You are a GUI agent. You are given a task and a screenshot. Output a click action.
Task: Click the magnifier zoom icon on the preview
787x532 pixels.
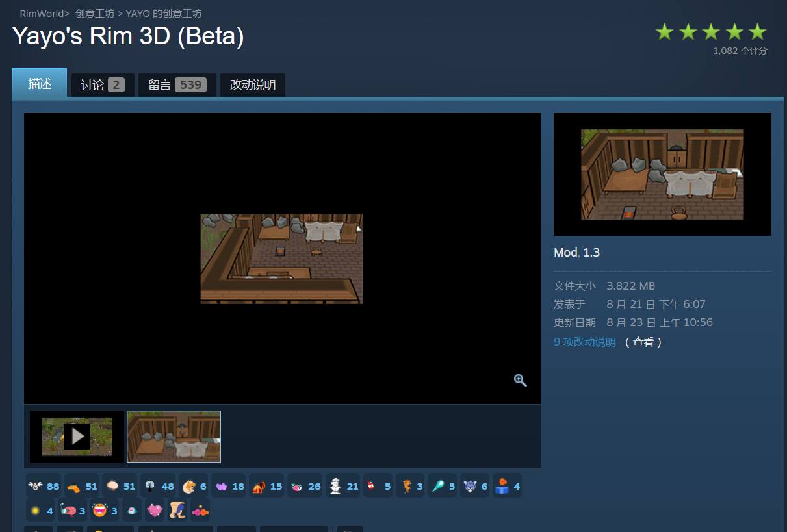pyautogui.click(x=520, y=381)
